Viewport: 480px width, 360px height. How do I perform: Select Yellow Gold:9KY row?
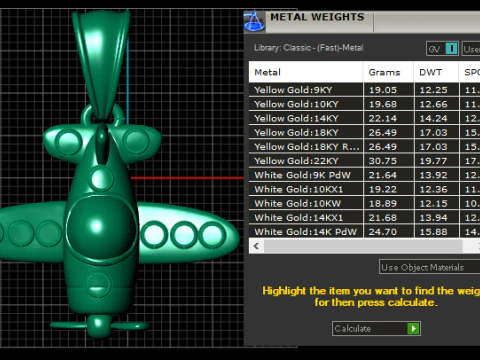point(364,90)
